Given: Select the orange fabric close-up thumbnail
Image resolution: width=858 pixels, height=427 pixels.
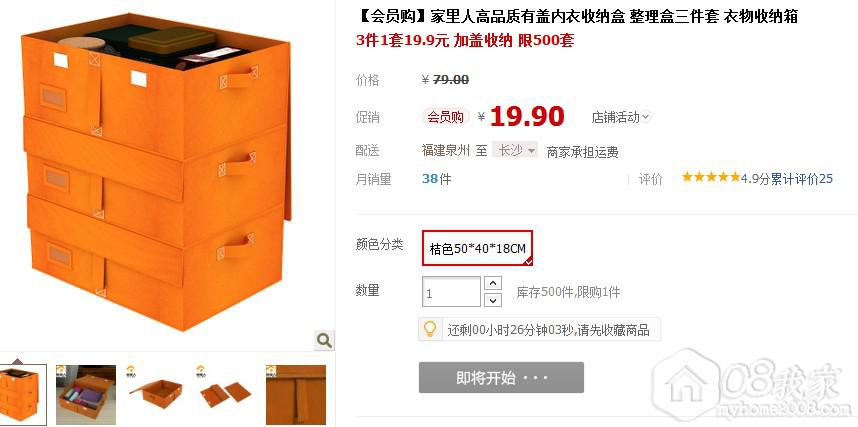Looking at the screenshot, I should coord(295,395).
